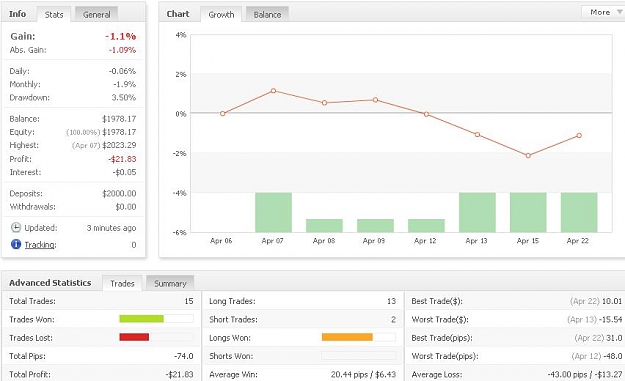Click the green bar above Apr 08
This screenshot has height=381, width=625.
[x=324, y=226]
